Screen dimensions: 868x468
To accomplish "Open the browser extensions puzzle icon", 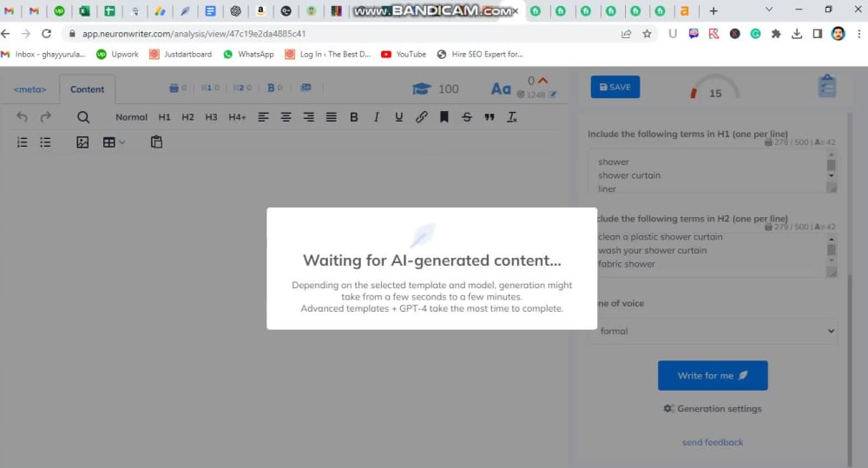I will (x=776, y=34).
